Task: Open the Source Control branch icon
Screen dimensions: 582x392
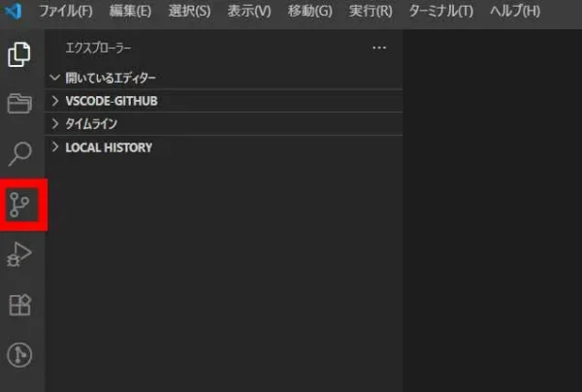Action: (20, 204)
